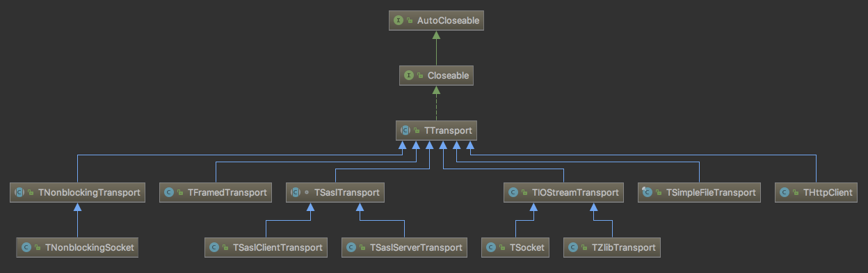
Task: Click the class icon on TSaslTransport
Action: click(x=296, y=192)
